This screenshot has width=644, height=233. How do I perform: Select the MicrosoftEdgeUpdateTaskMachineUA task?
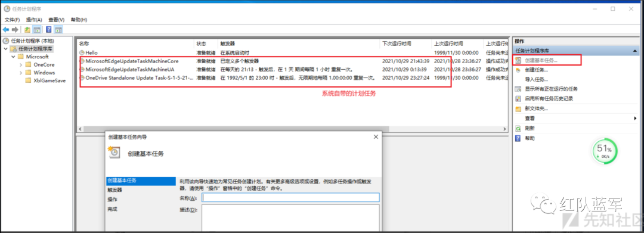130,69
